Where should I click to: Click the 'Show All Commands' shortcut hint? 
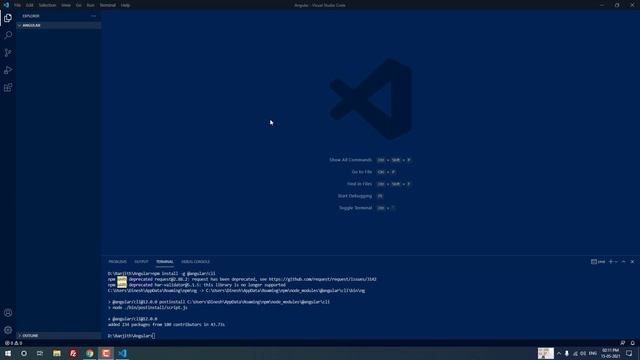tap(351, 160)
